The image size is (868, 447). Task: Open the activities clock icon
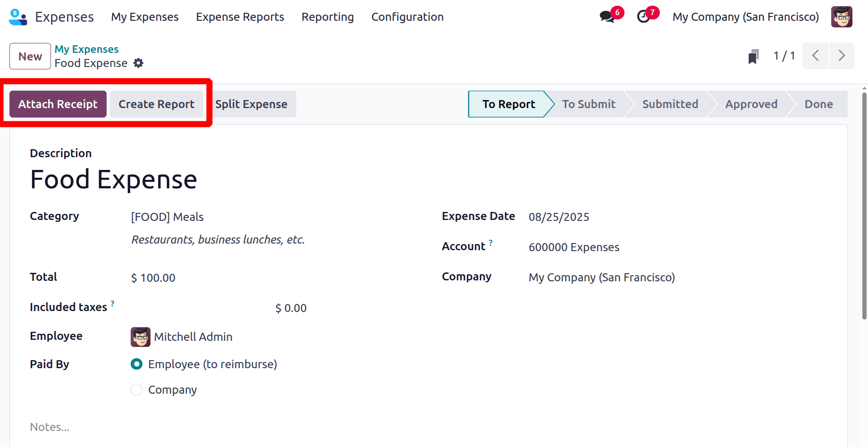tap(643, 17)
